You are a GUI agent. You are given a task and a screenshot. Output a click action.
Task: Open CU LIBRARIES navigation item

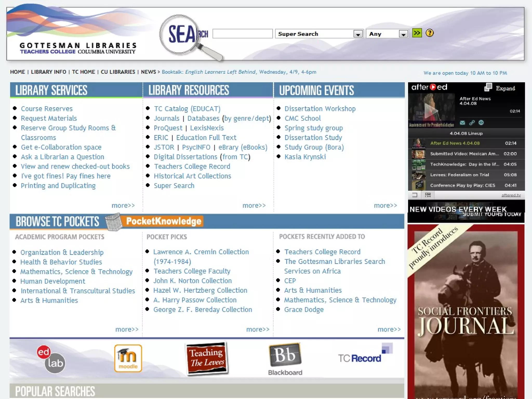118,72
